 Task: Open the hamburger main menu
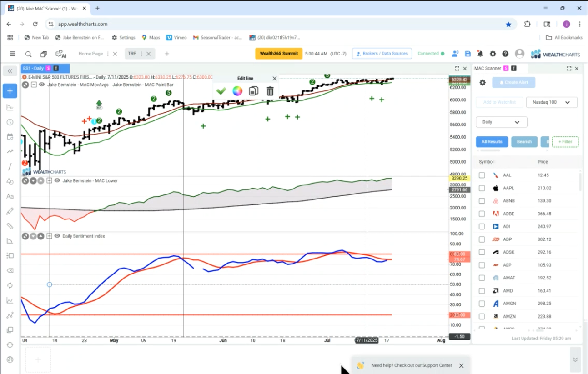(12, 54)
